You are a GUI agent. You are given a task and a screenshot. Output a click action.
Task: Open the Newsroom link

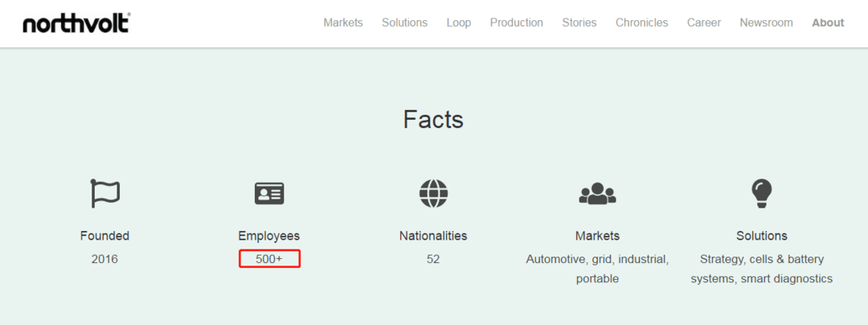coord(766,23)
